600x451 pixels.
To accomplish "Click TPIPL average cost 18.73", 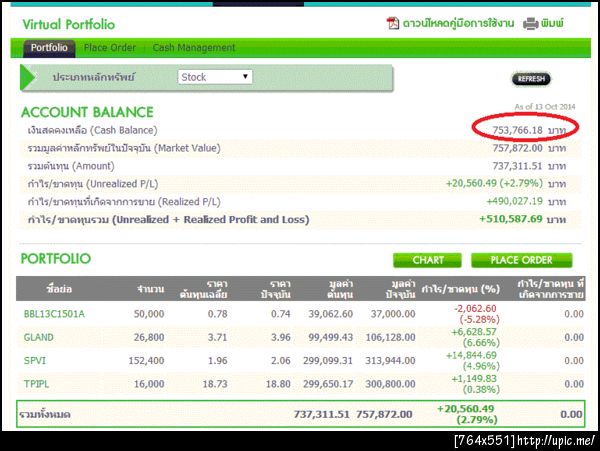I will coord(215,384).
